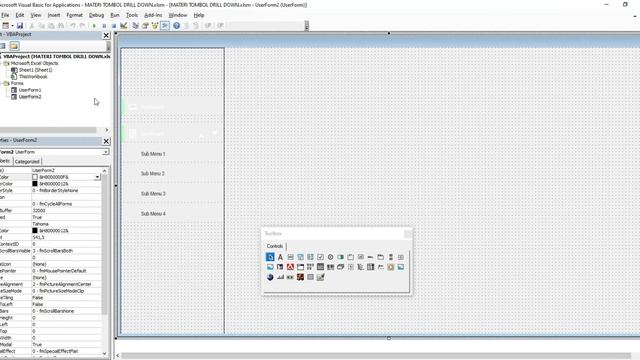This screenshot has width=640, height=360.
Task: Click the Sub Menu 2 label on form
Action: click(x=153, y=173)
